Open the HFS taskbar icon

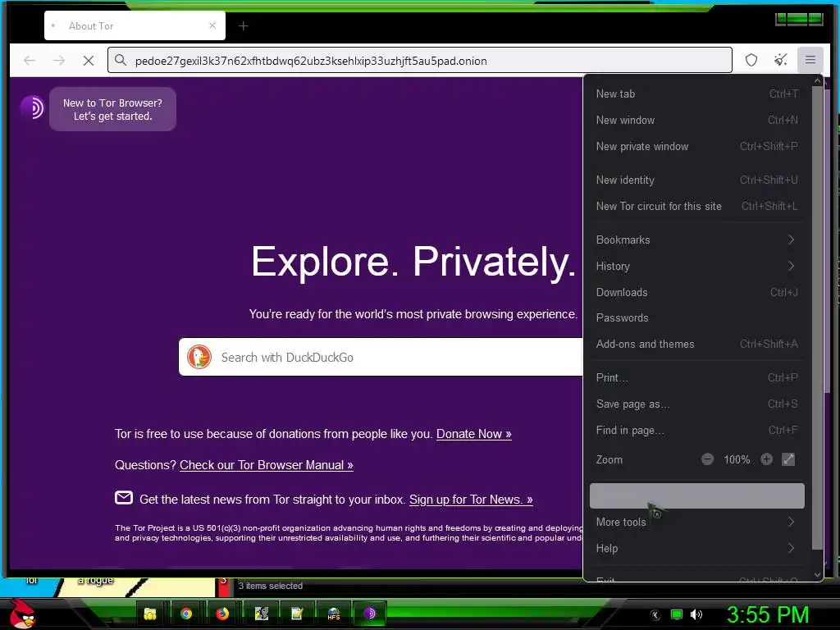click(x=334, y=614)
